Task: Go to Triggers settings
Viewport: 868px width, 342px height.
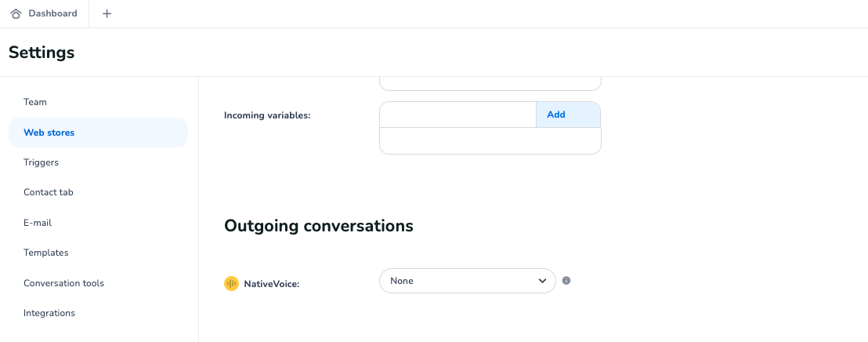Action: coord(41,162)
